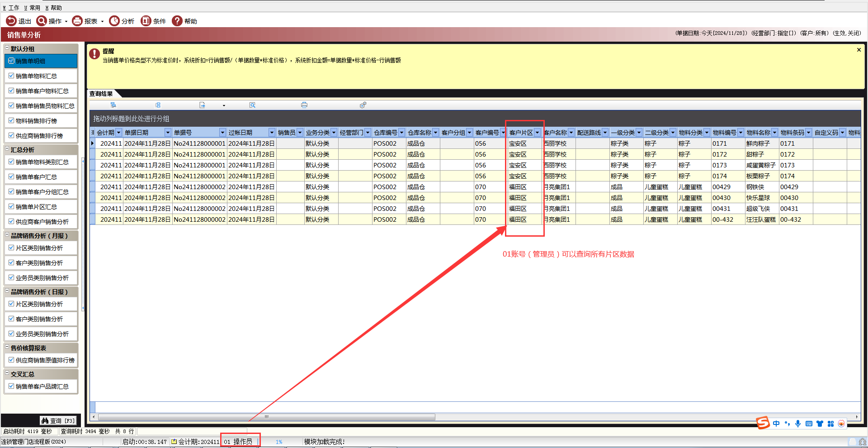Click the find magnifier icon in grid toolbar
Screen dimensions: 868x448
tap(252, 105)
